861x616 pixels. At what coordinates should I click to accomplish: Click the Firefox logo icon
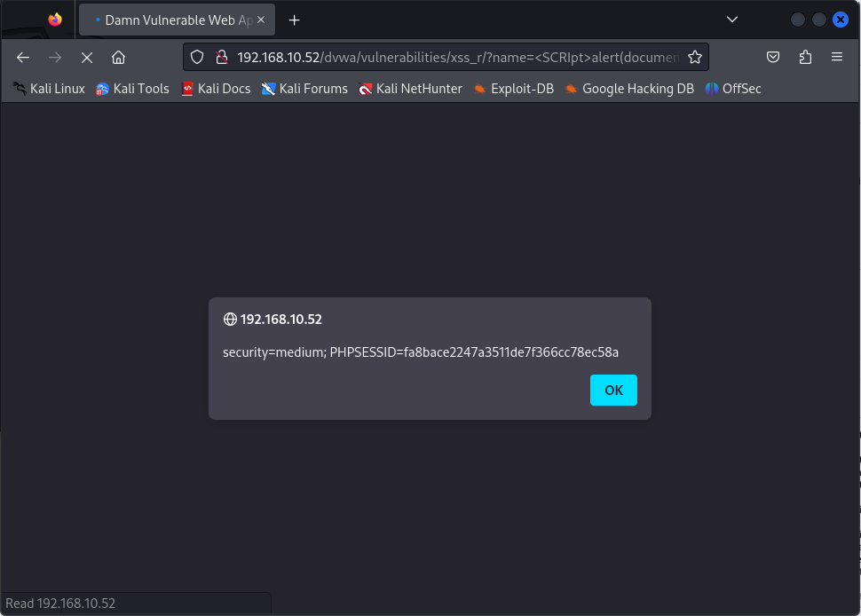pos(55,20)
